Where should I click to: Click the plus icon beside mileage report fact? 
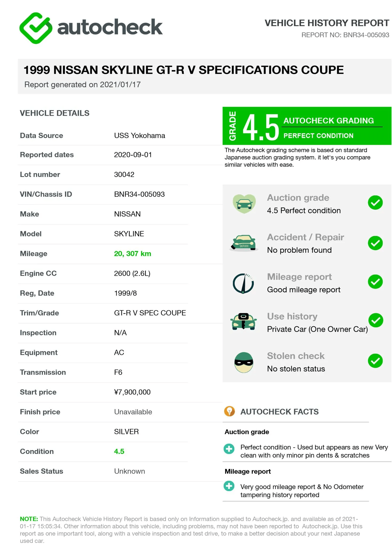tap(229, 486)
